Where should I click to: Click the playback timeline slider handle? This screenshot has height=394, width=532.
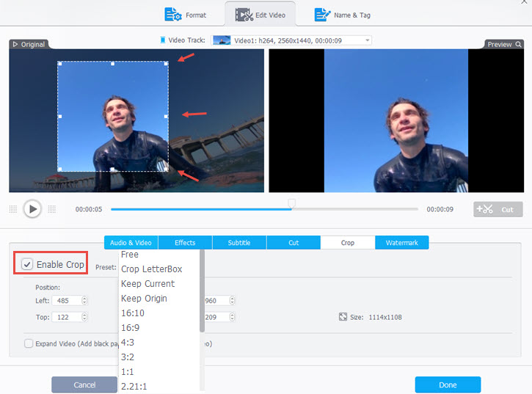(291, 203)
